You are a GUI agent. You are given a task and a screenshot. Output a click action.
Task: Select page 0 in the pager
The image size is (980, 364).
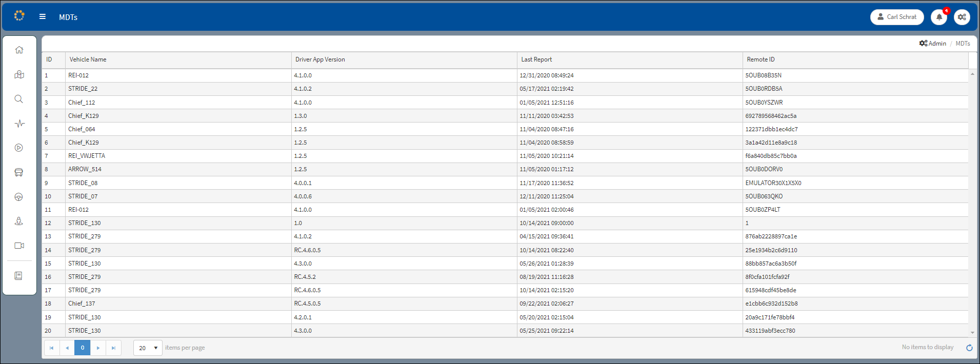tap(82, 348)
